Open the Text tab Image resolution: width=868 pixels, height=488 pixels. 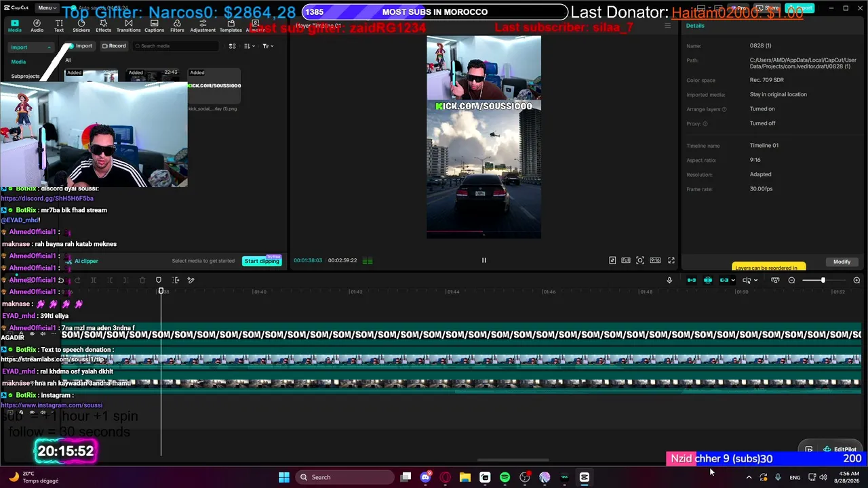click(59, 26)
